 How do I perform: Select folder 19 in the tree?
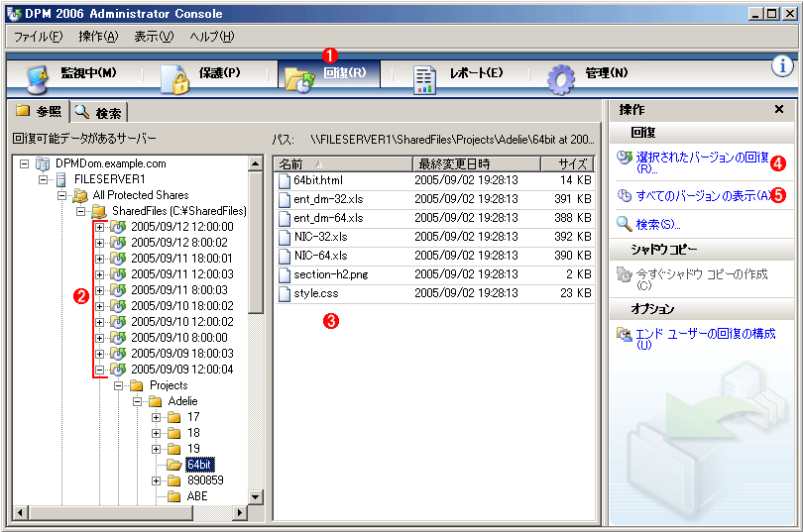[x=193, y=449]
